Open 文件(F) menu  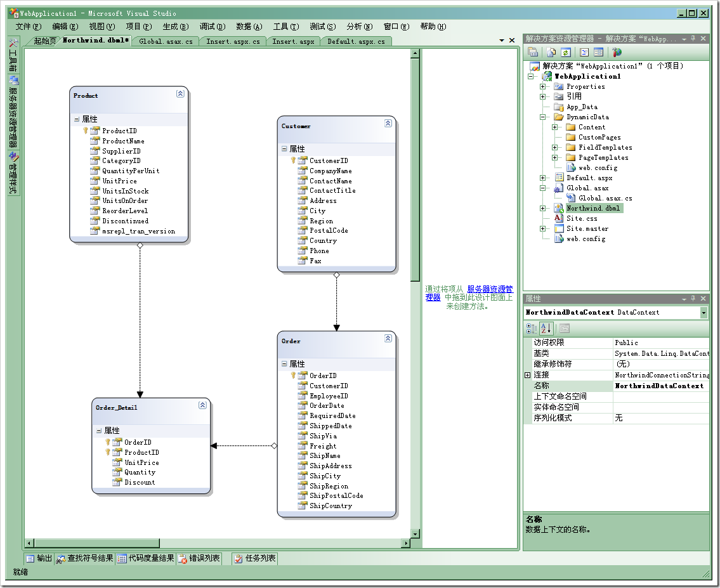click(x=29, y=27)
